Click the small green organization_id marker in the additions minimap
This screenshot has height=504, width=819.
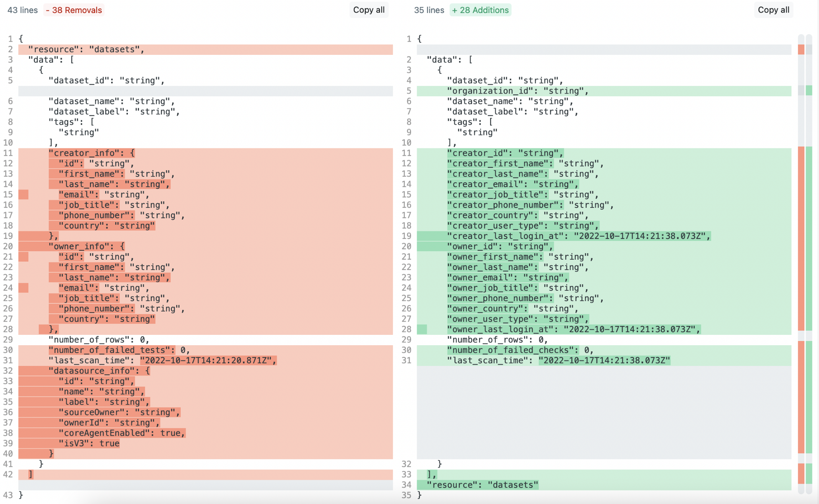coord(809,91)
